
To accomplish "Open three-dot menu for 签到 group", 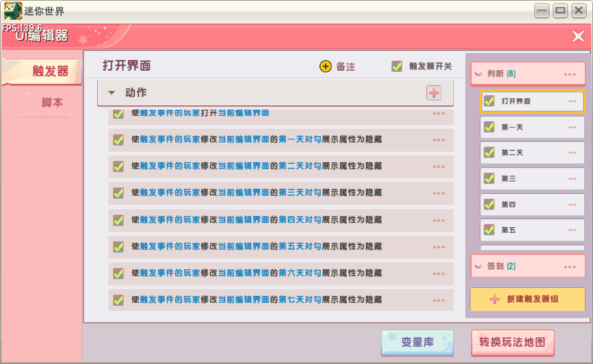I will pyautogui.click(x=569, y=267).
